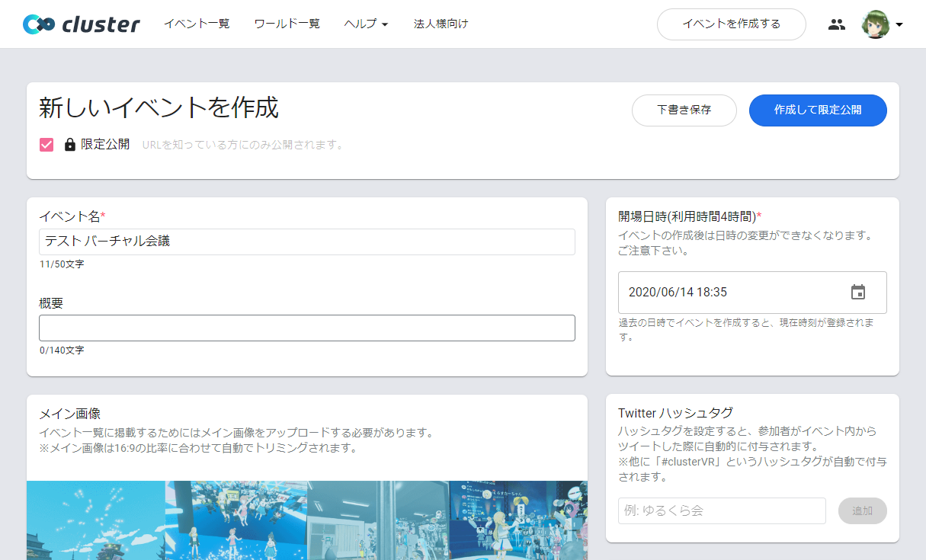Open the calendar icon in the date field
Viewport: 926px width, 560px height.
pos(857,292)
